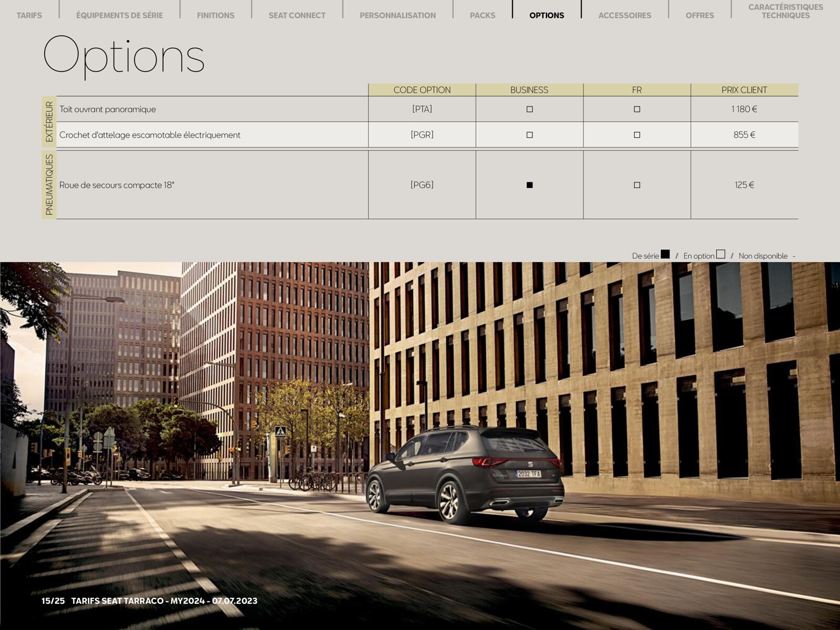The image size is (840, 630).
Task: Go to ÉQUIPEMENTS DE SÉRIE tab
Action: point(119,15)
